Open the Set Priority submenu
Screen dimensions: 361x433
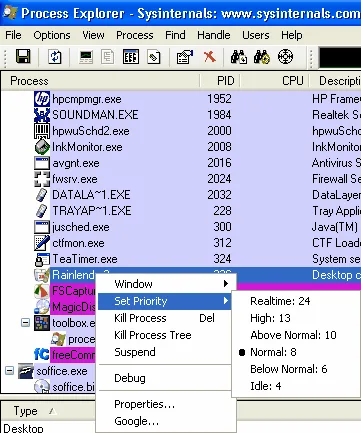coord(165,301)
